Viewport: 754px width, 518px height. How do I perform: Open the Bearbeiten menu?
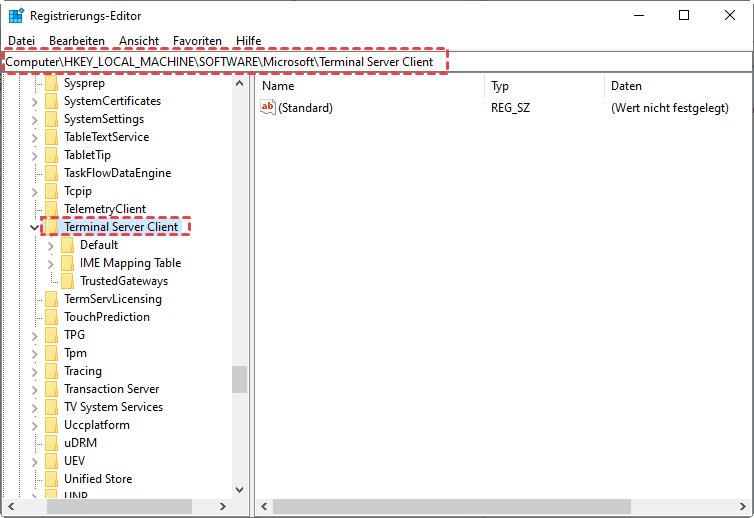(x=77, y=41)
